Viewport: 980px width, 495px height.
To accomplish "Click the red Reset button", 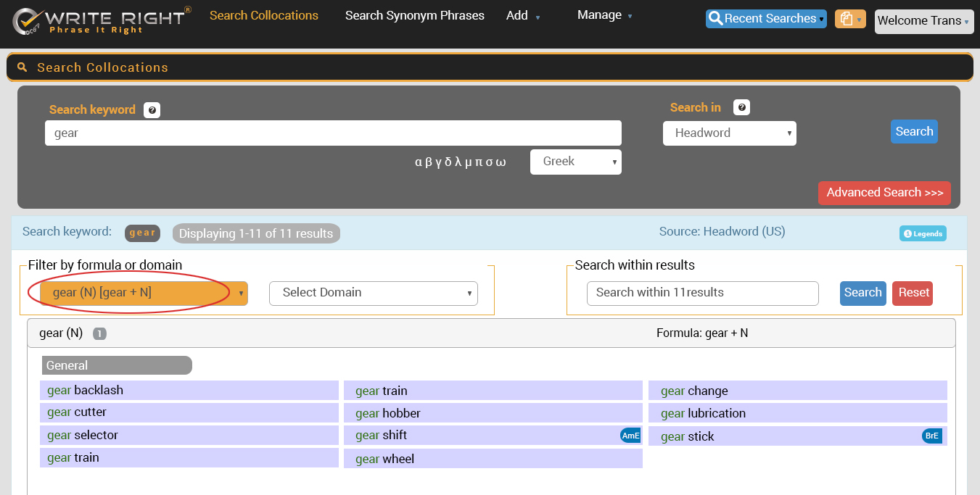I will point(913,293).
